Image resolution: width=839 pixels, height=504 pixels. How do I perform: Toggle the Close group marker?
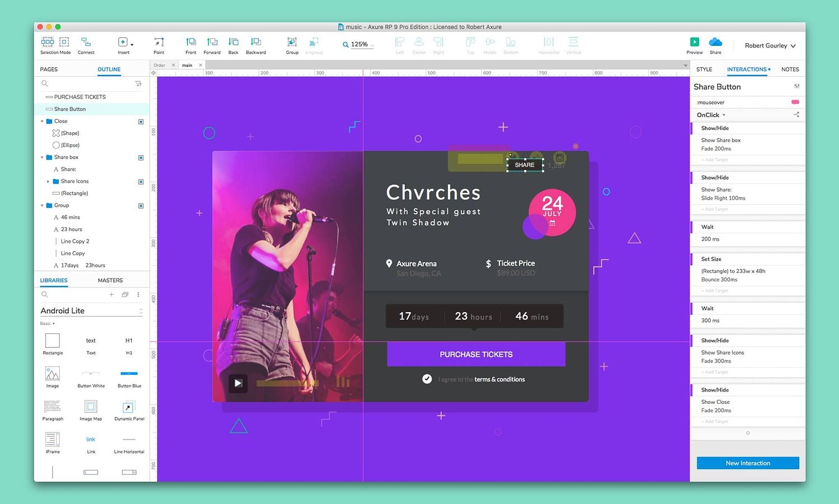141,121
